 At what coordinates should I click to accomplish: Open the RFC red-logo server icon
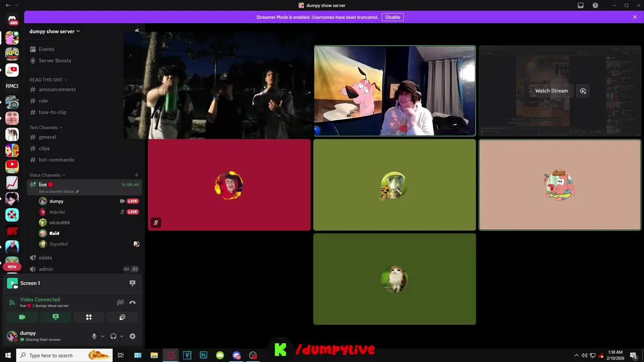pos(12,231)
